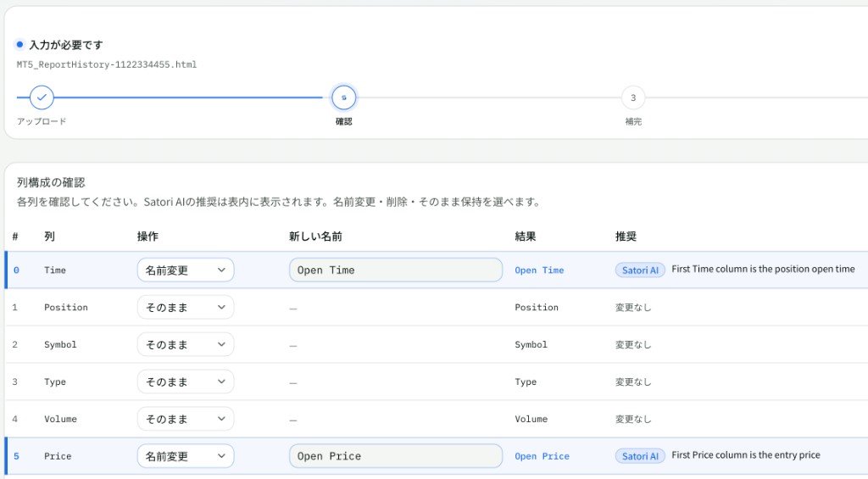
Task: Open the 操作 dropdown for the Time row
Action: click(x=186, y=270)
